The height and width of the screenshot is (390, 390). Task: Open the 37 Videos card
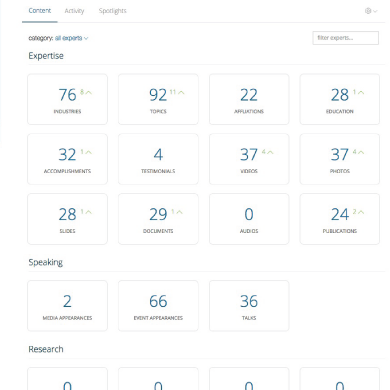tap(249, 159)
